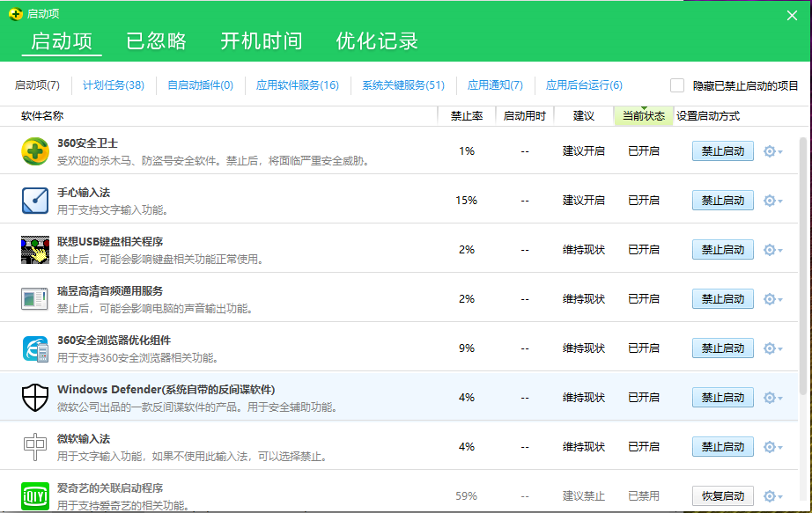This screenshot has height=513, width=812.
Task: Click the 360安全卫士 app icon
Action: coord(35,151)
